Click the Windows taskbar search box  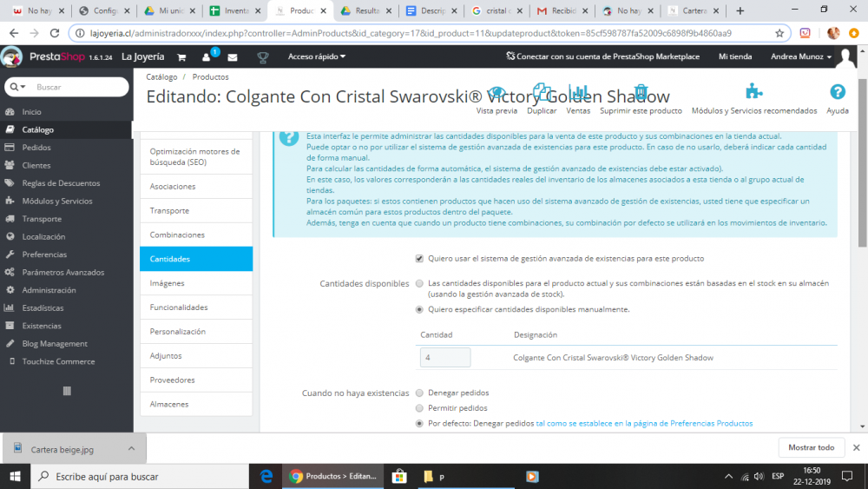pos(140,476)
